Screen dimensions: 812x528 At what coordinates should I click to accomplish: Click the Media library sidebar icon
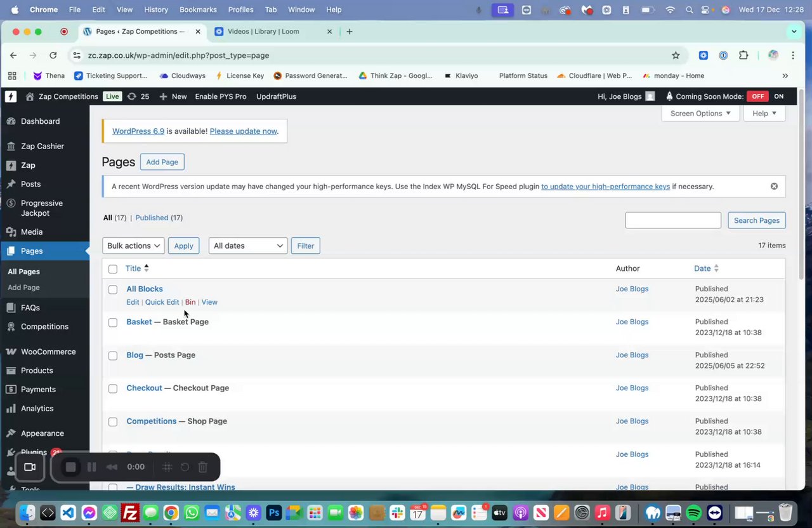click(x=11, y=232)
